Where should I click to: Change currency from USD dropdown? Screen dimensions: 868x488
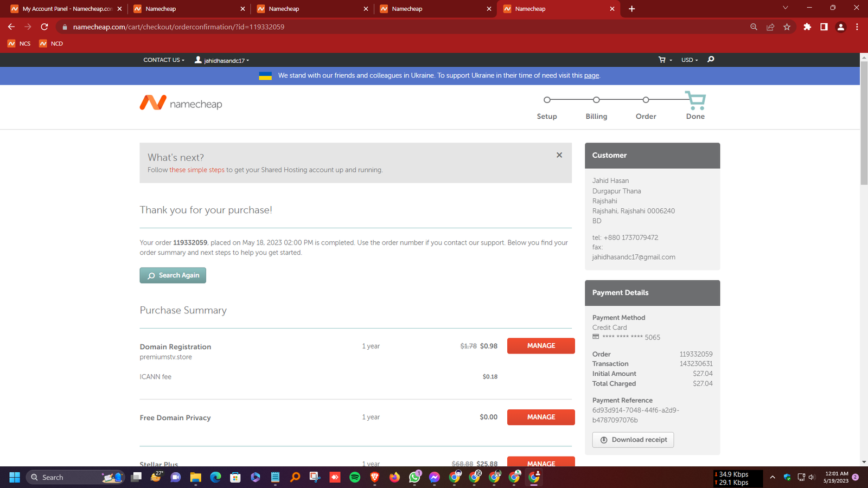click(x=690, y=60)
